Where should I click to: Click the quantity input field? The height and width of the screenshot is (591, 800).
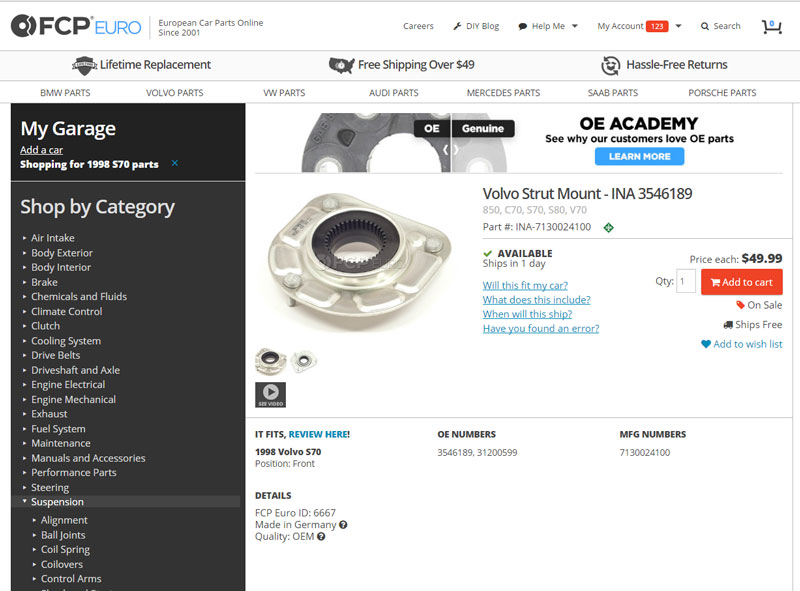pyautogui.click(x=686, y=282)
